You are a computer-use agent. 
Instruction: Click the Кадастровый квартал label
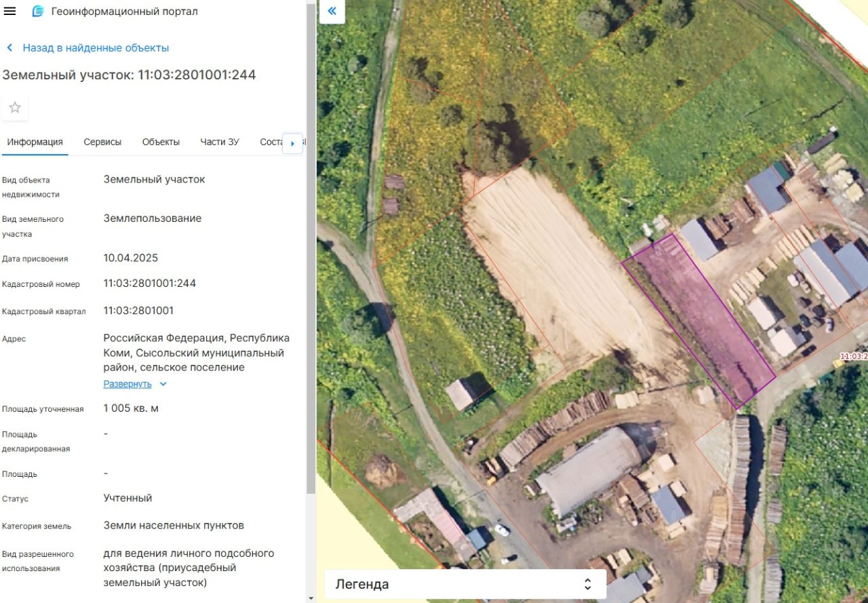coord(44,311)
